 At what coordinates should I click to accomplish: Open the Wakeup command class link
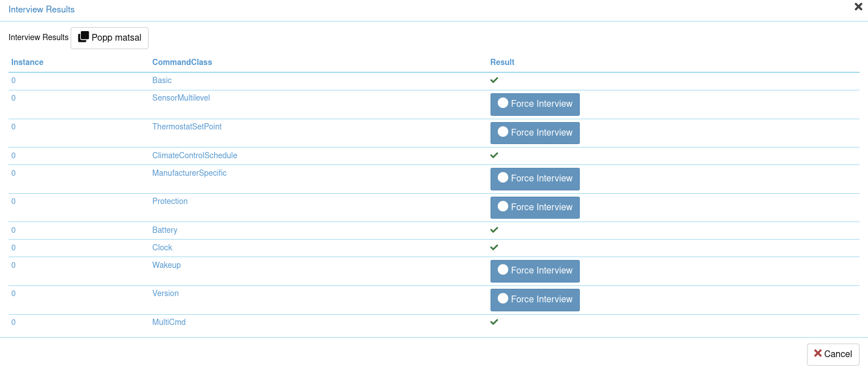tap(166, 265)
